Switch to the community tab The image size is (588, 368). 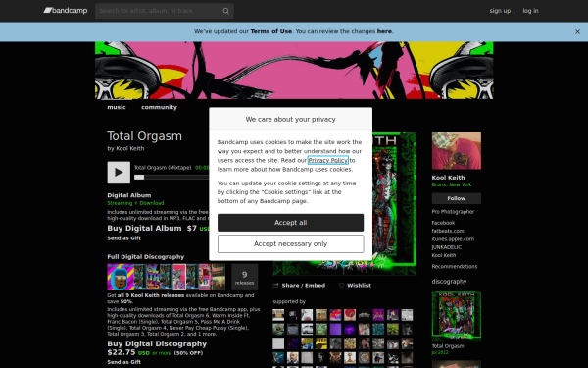[159, 107]
